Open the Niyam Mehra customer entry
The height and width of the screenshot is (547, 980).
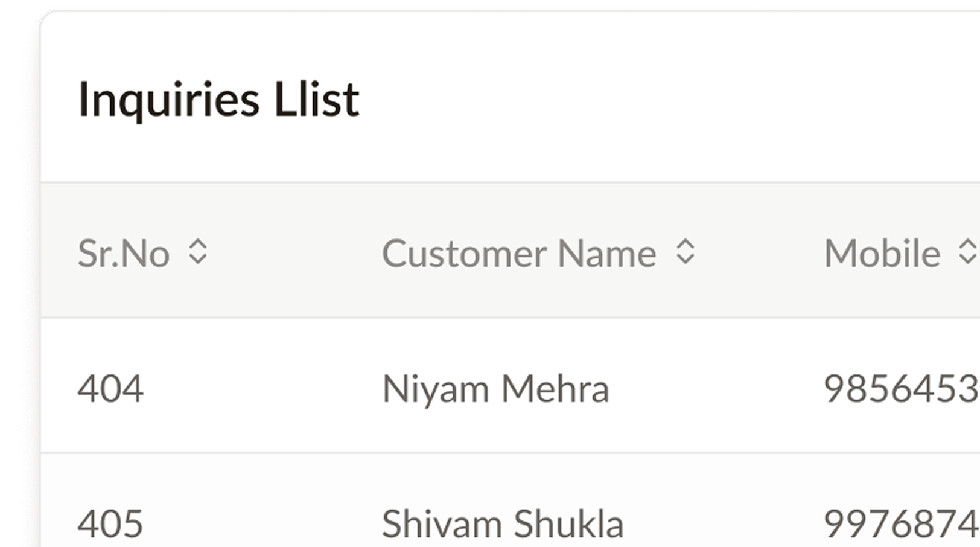click(x=496, y=388)
